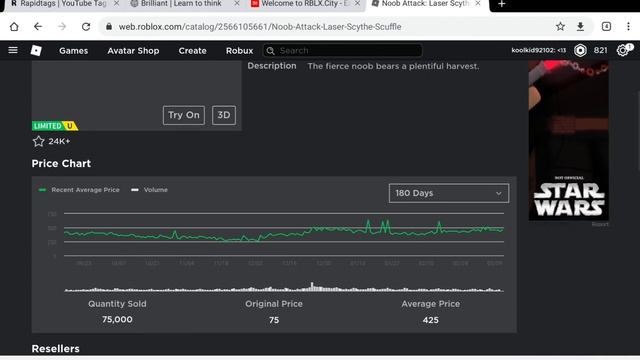Navigate back in browser

click(38, 27)
